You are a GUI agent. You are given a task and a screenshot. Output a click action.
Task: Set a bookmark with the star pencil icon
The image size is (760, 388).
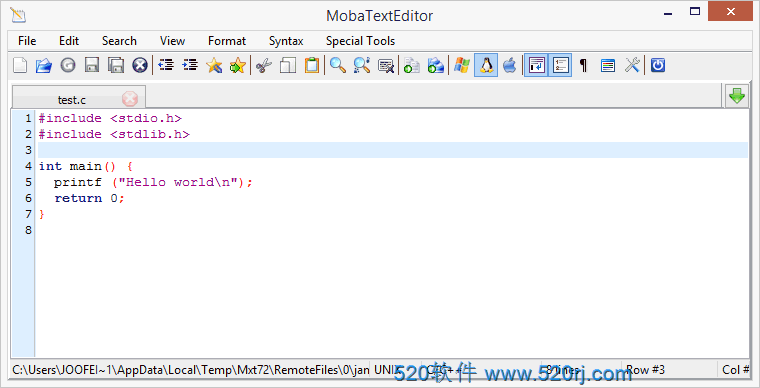click(214, 65)
